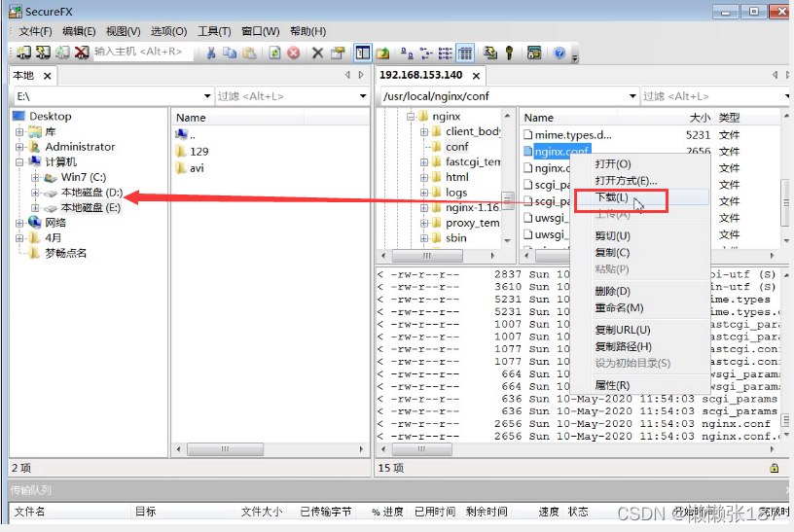Open the 编辑(E) menu
Viewport: 794px width, 532px height.
pyautogui.click(x=79, y=31)
